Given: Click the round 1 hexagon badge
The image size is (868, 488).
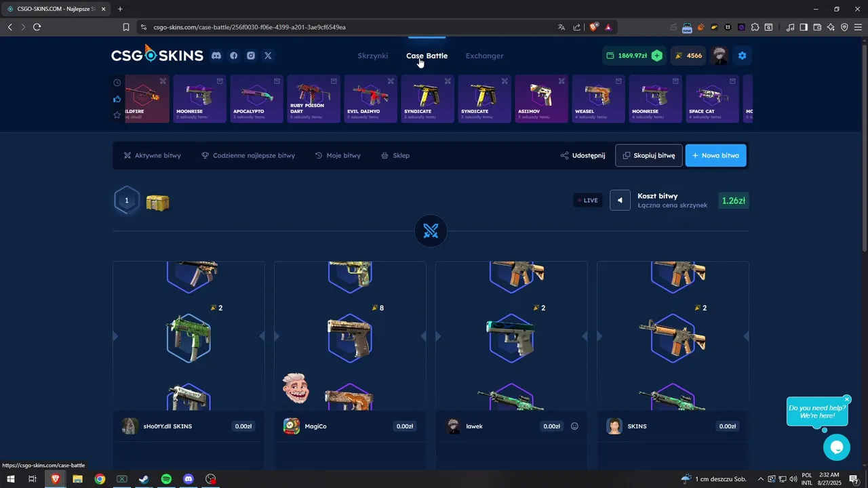Looking at the screenshot, I should tap(127, 201).
